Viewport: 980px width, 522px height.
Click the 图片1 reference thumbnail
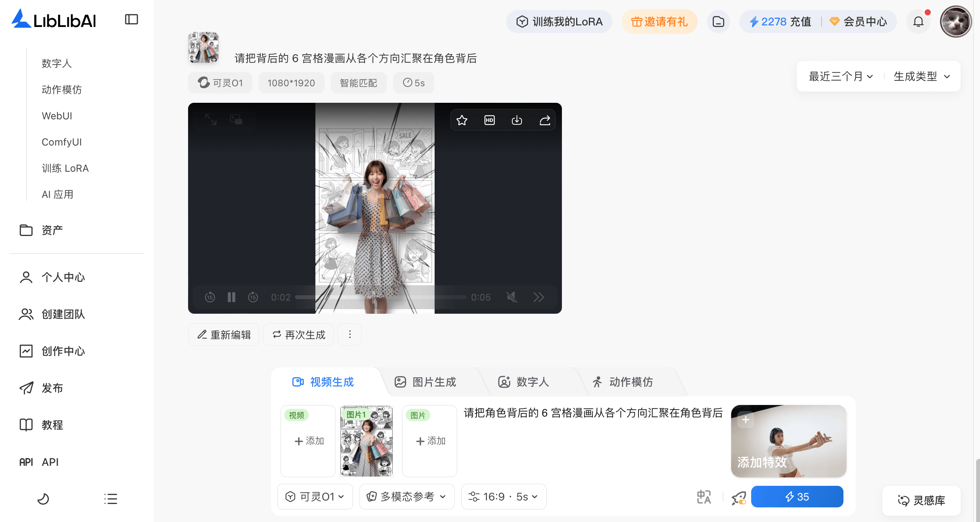366,441
